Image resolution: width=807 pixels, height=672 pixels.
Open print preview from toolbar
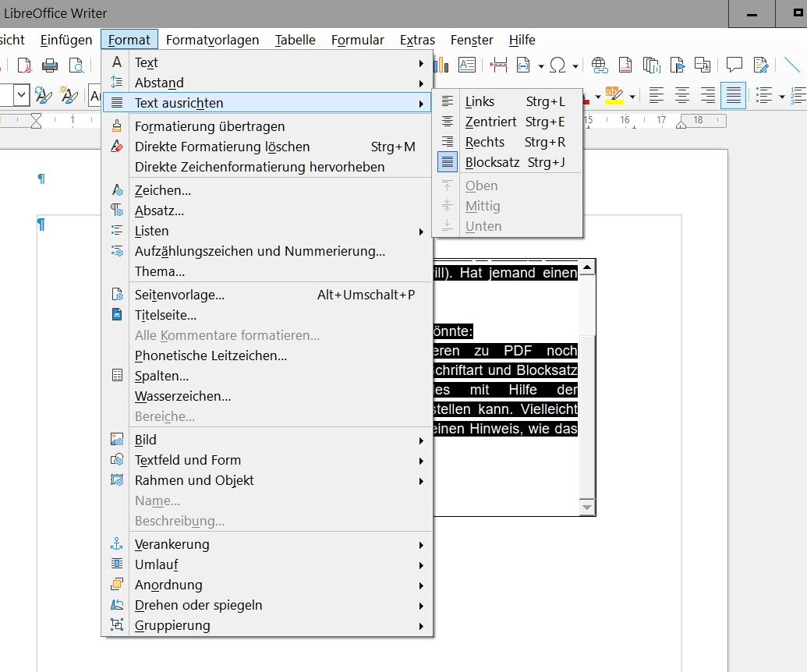(76, 65)
